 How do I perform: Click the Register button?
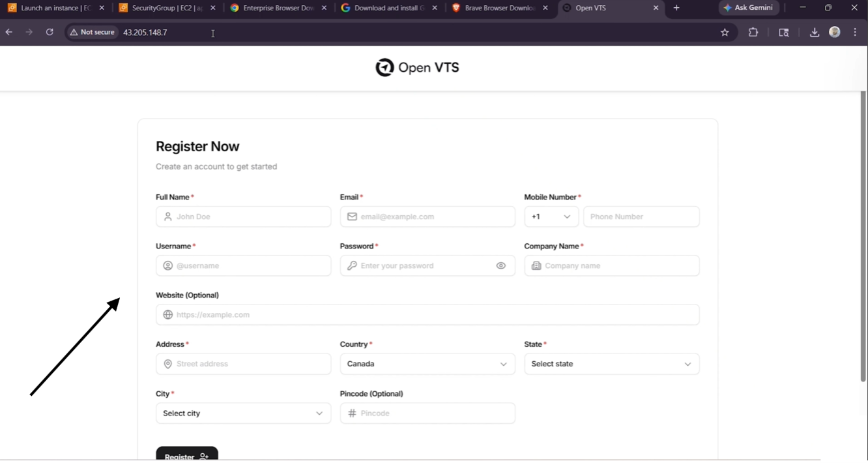click(187, 455)
